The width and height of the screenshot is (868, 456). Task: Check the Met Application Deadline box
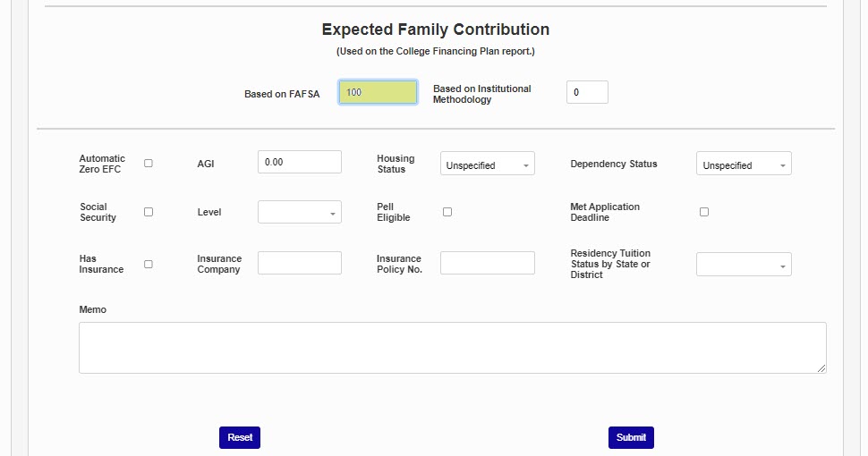pos(704,212)
